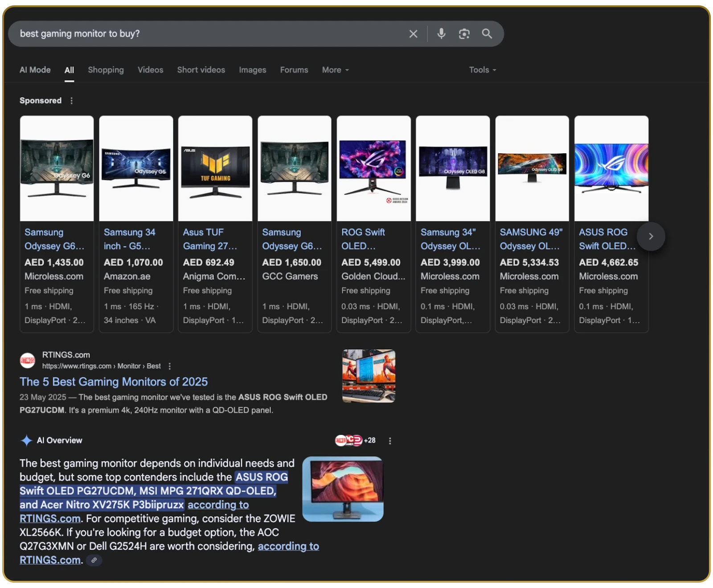Click the link chip icon after RTINGS.com.

coord(94,560)
